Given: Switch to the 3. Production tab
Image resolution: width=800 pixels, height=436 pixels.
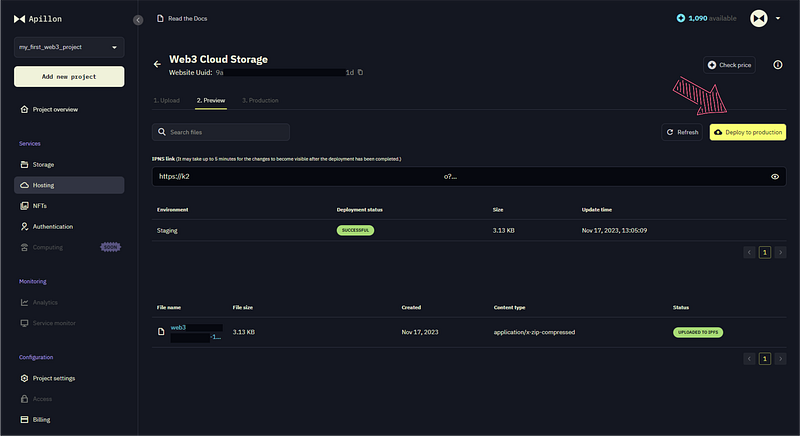Looking at the screenshot, I should coord(260,100).
